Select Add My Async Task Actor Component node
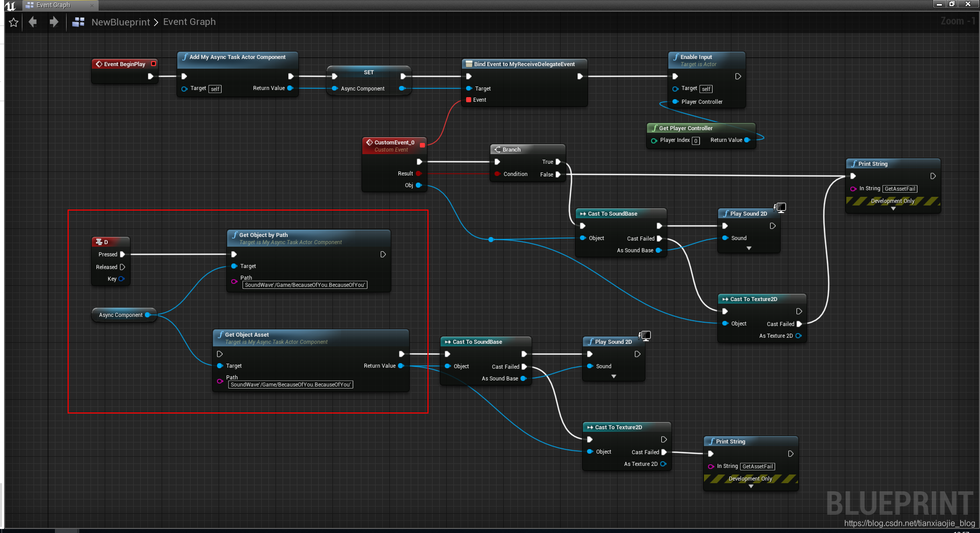Image resolution: width=980 pixels, height=533 pixels. coord(237,57)
